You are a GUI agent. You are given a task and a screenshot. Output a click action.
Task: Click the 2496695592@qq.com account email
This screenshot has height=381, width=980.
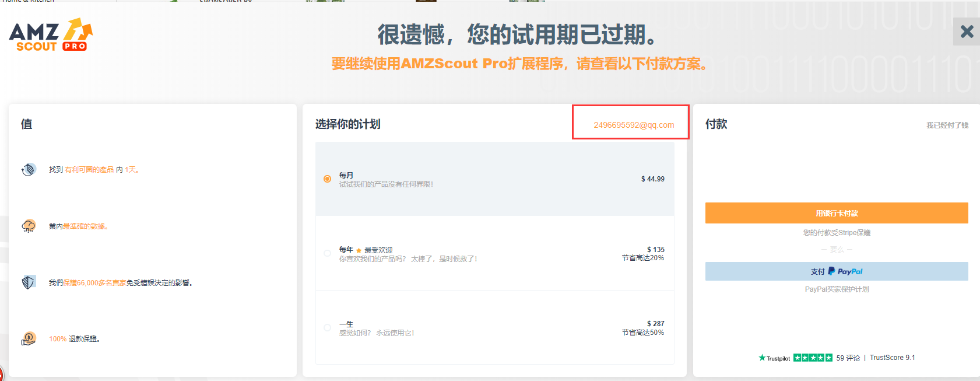tap(634, 125)
